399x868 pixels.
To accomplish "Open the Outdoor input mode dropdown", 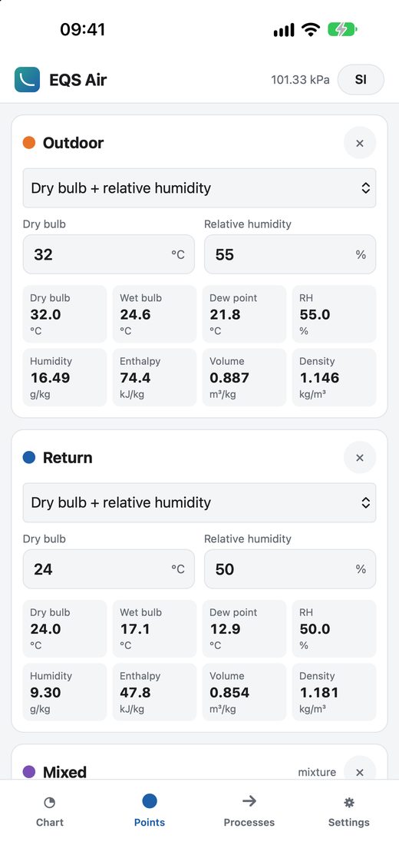I will tap(199, 188).
